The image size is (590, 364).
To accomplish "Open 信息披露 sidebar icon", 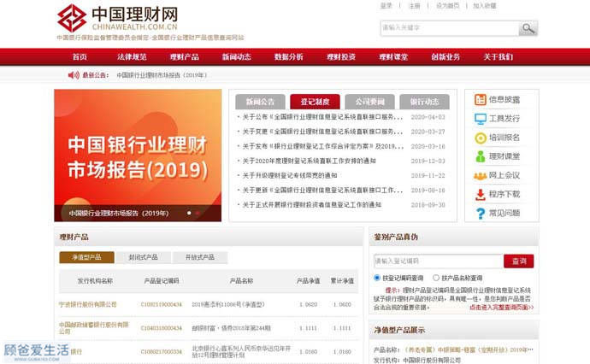I will 481,100.
